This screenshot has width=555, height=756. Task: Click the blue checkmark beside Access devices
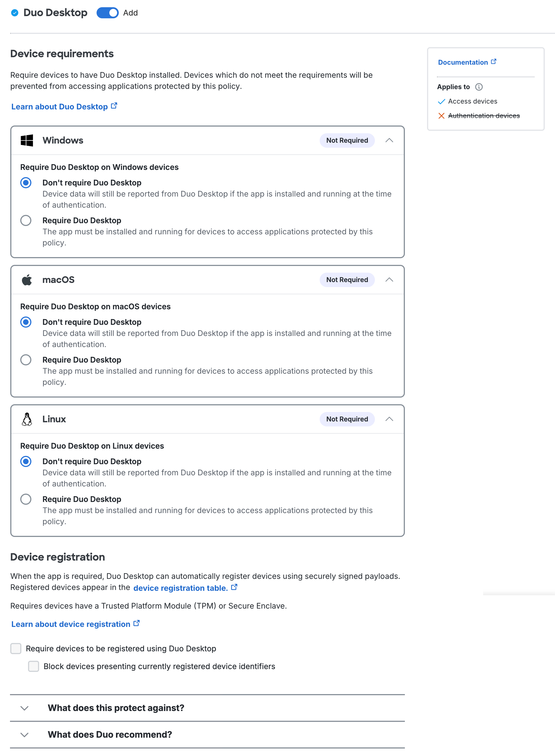click(x=441, y=102)
